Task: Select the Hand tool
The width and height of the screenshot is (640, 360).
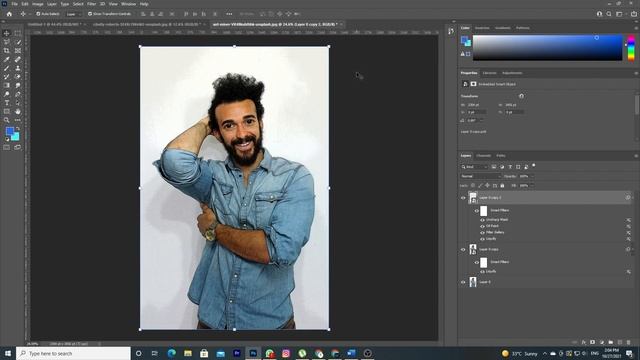Action: coord(18,111)
